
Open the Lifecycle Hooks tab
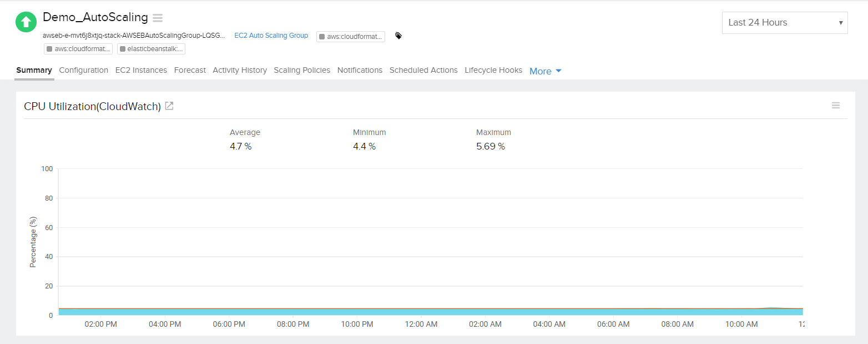pyautogui.click(x=493, y=70)
